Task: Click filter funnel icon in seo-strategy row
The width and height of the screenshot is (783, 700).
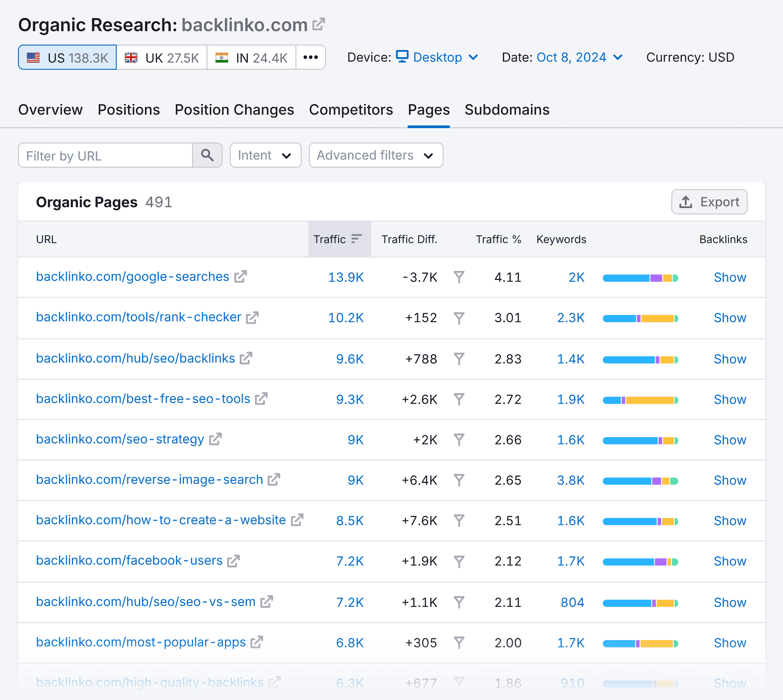Action: pyautogui.click(x=459, y=440)
